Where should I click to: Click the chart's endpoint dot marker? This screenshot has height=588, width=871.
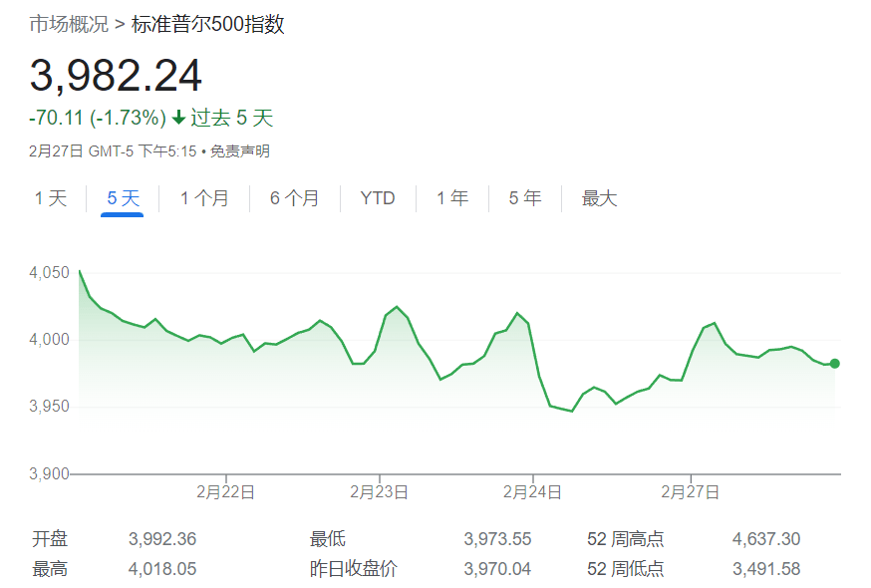click(x=834, y=364)
